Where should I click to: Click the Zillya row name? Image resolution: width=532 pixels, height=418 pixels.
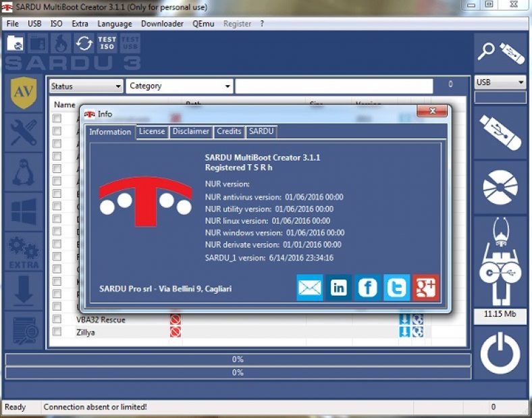[86, 332]
